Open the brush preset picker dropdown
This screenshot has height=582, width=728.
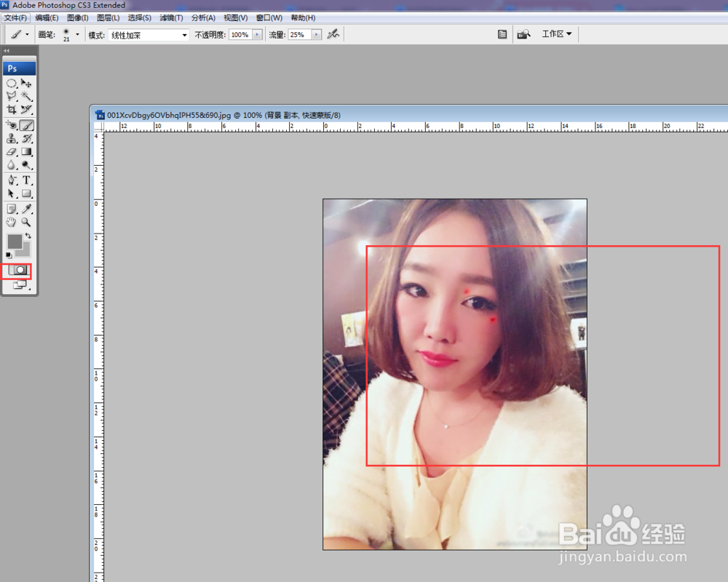tap(77, 34)
